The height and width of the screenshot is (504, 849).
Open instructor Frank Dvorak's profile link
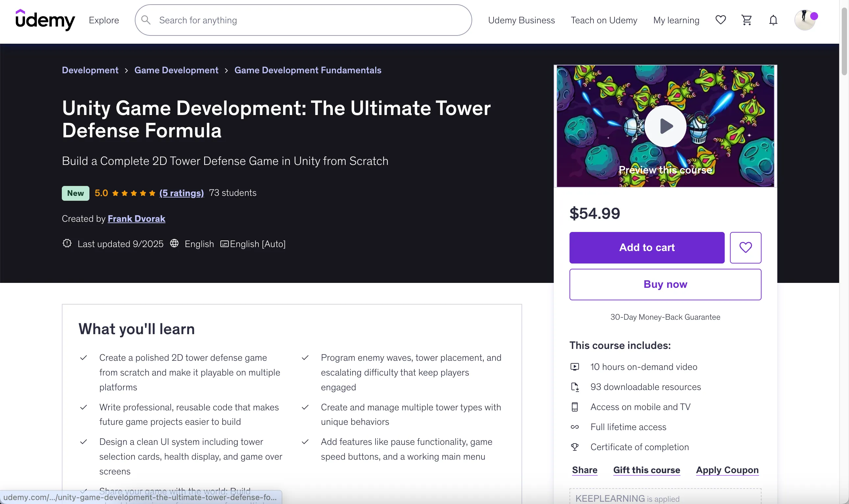pyautogui.click(x=136, y=218)
